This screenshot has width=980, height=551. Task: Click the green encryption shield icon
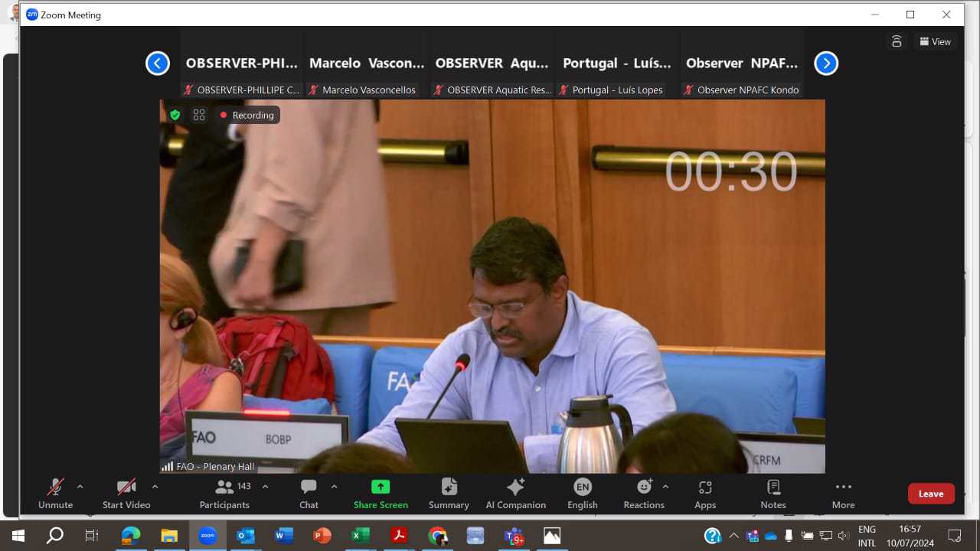tap(175, 115)
